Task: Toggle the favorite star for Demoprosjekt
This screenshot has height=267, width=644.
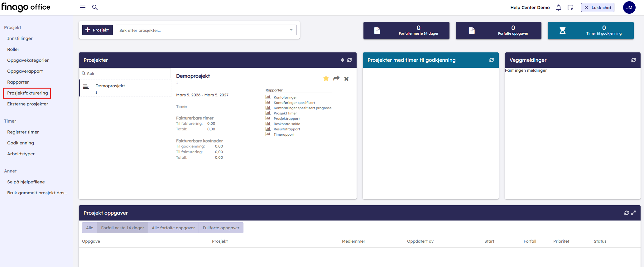Action: (x=326, y=79)
